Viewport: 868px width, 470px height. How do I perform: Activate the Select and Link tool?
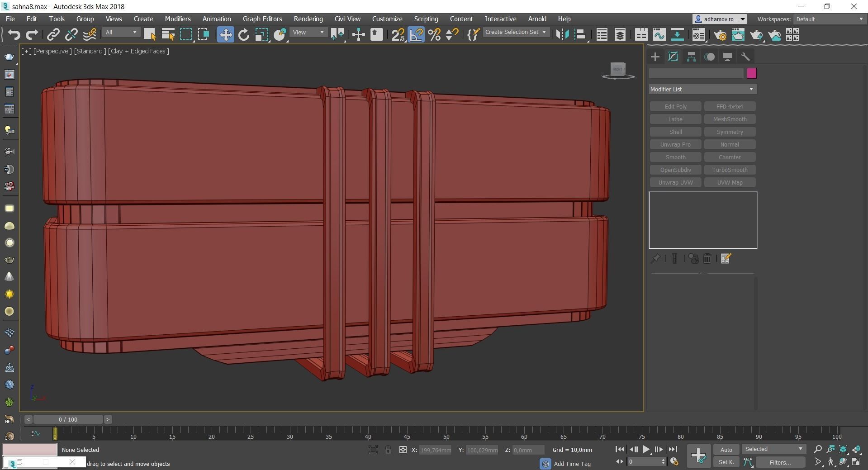[53, 35]
